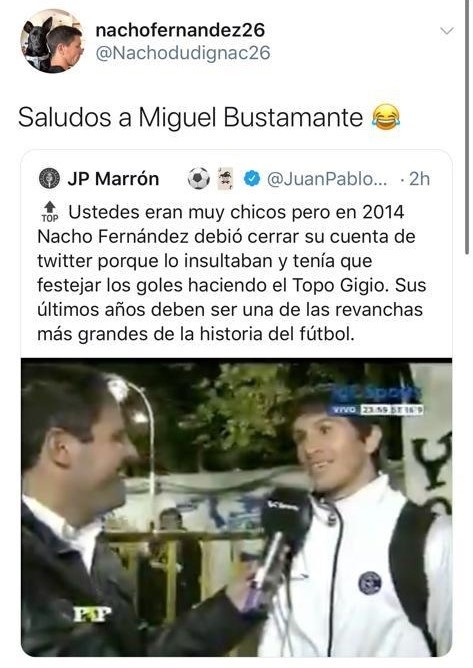Screen dimensions: 473x668
Task: Open the @Nachodudignac26 handle
Action: coord(183,53)
